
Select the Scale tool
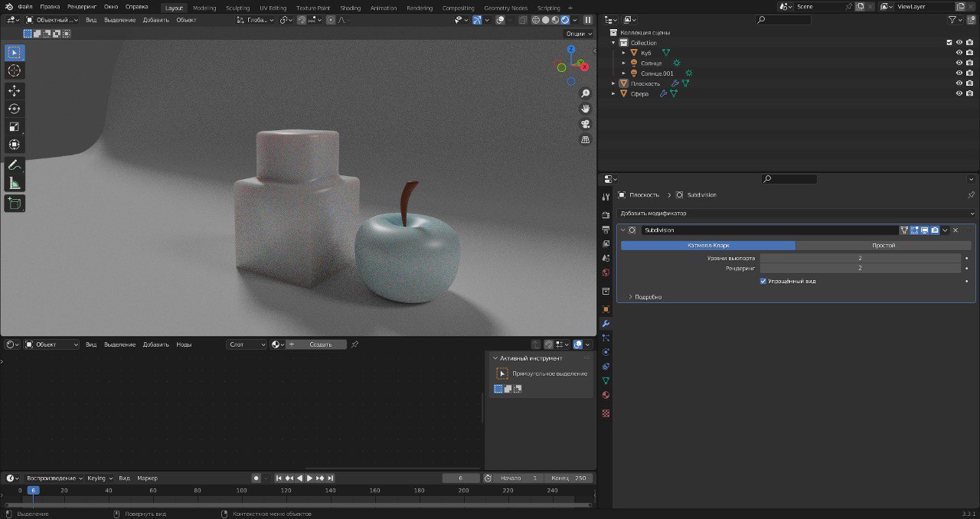[15, 126]
